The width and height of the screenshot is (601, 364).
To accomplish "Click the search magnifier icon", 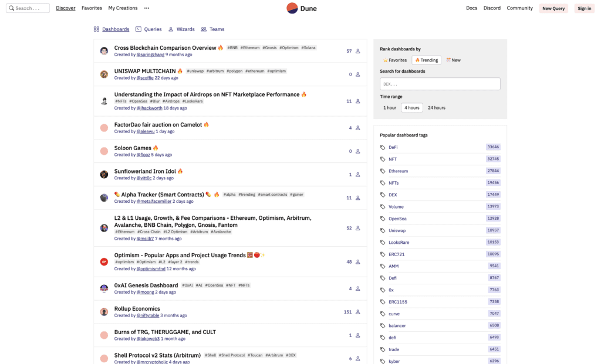I will tap(12, 8).
